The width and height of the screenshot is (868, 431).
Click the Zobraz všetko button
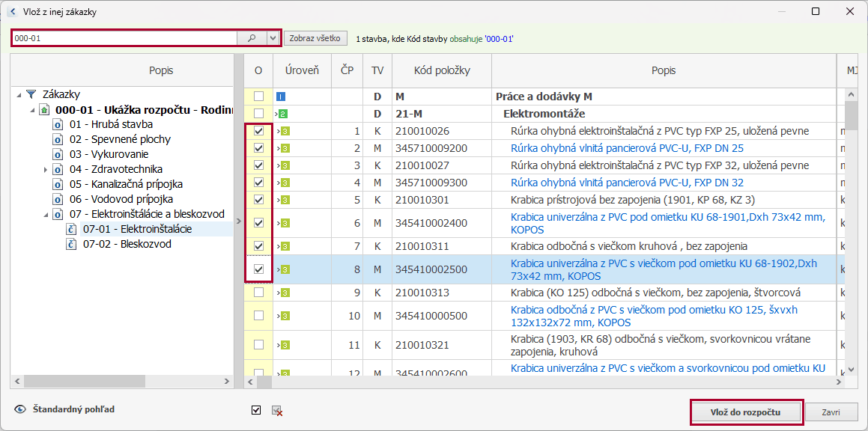(x=315, y=38)
